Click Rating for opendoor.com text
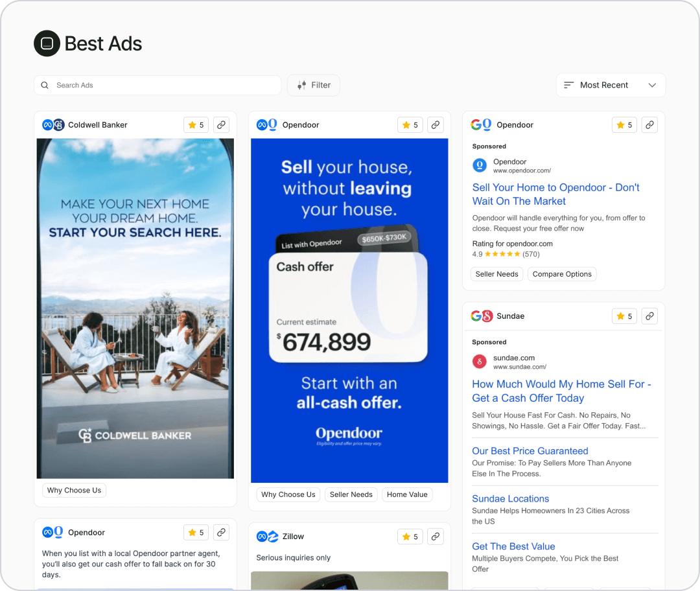This screenshot has height=591, width=700. coord(513,244)
